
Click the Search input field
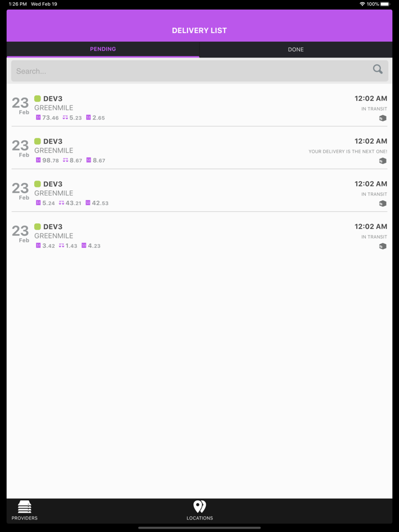pyautogui.click(x=171, y=71)
